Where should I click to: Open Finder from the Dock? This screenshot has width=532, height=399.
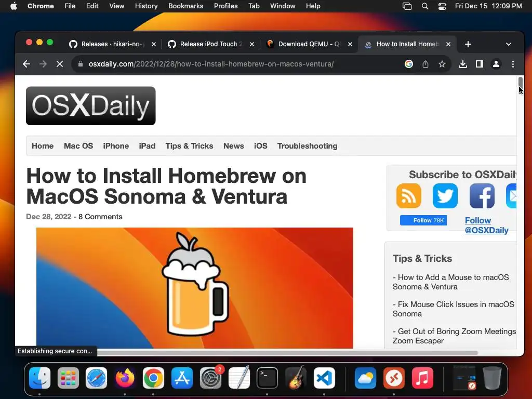(x=39, y=378)
